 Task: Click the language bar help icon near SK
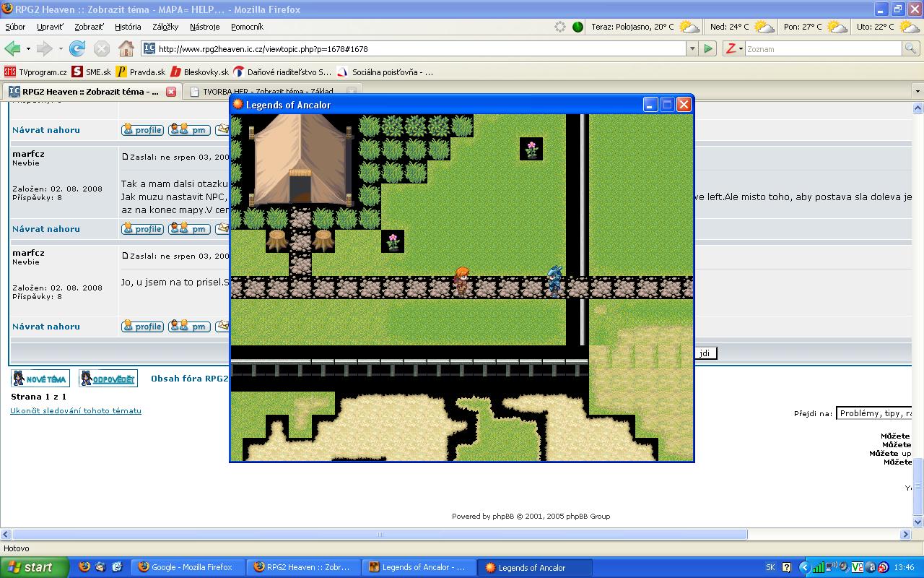coord(787,567)
